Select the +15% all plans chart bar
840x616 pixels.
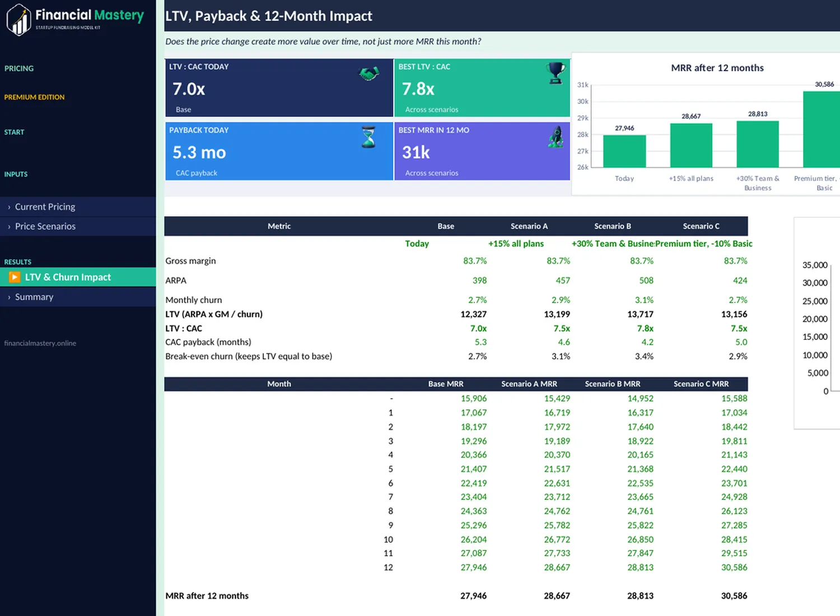[691, 145]
